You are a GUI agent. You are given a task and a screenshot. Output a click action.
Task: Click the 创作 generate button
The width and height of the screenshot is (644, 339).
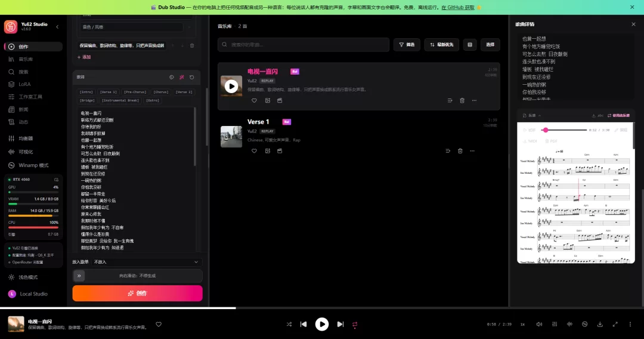pyautogui.click(x=137, y=294)
